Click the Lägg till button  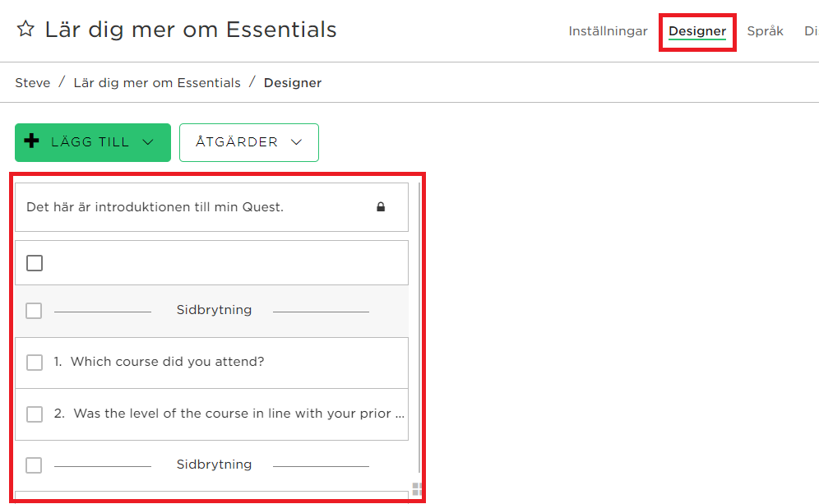[x=93, y=142]
